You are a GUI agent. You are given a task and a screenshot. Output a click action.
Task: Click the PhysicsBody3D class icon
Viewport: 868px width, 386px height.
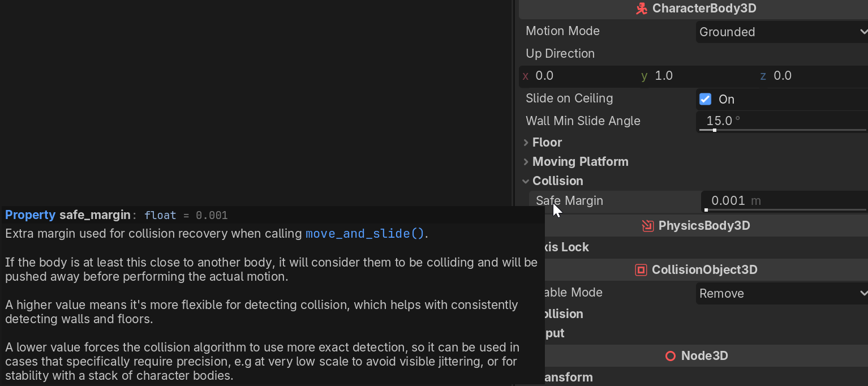(647, 226)
